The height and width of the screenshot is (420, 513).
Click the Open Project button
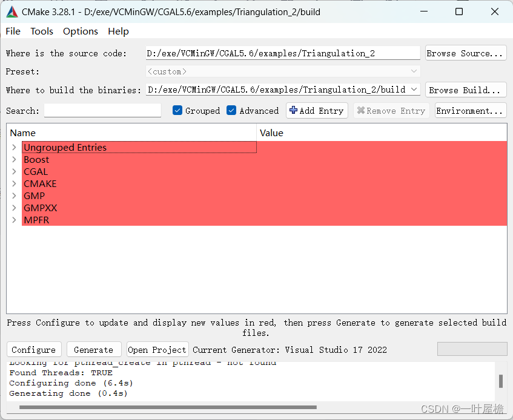tap(157, 349)
